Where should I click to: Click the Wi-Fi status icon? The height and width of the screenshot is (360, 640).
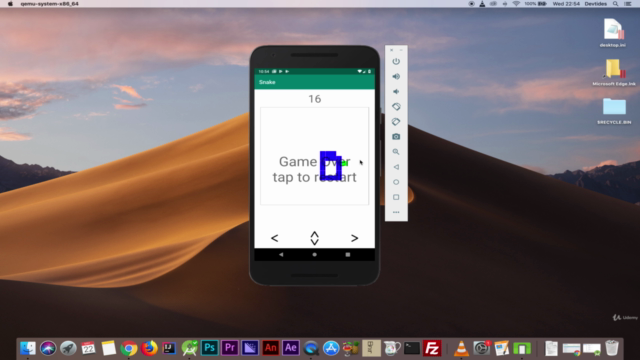[516, 4]
